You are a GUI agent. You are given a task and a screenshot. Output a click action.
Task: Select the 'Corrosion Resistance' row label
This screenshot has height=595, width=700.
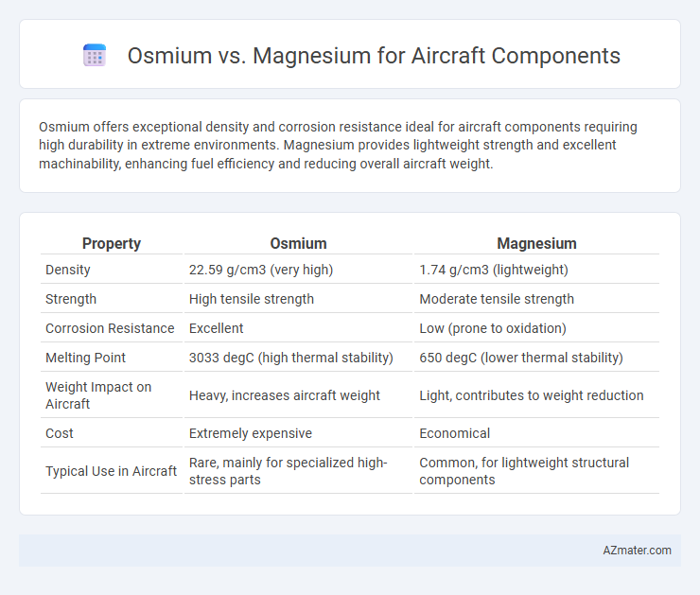tap(110, 328)
